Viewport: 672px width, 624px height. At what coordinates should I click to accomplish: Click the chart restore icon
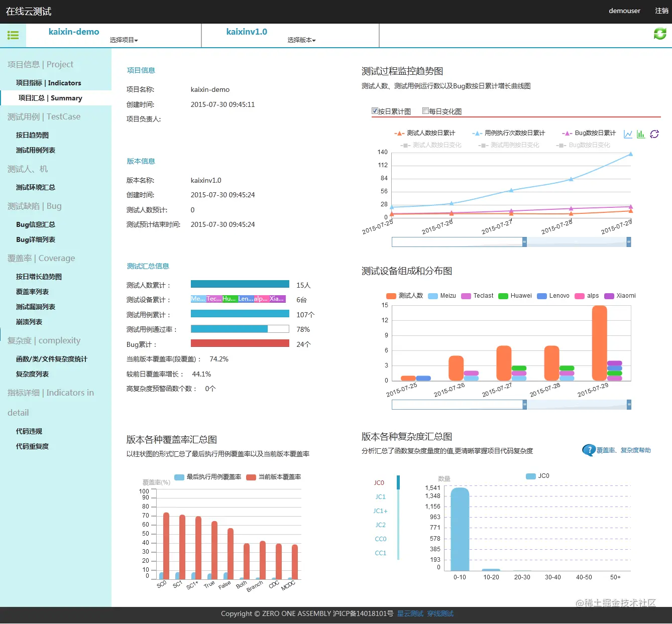[654, 134]
